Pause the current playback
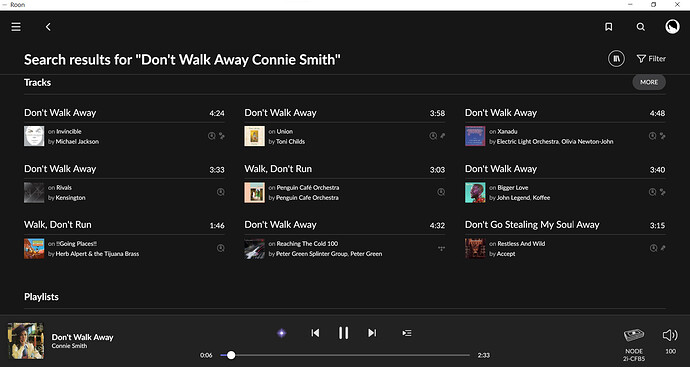The width and height of the screenshot is (690, 367). [343, 333]
